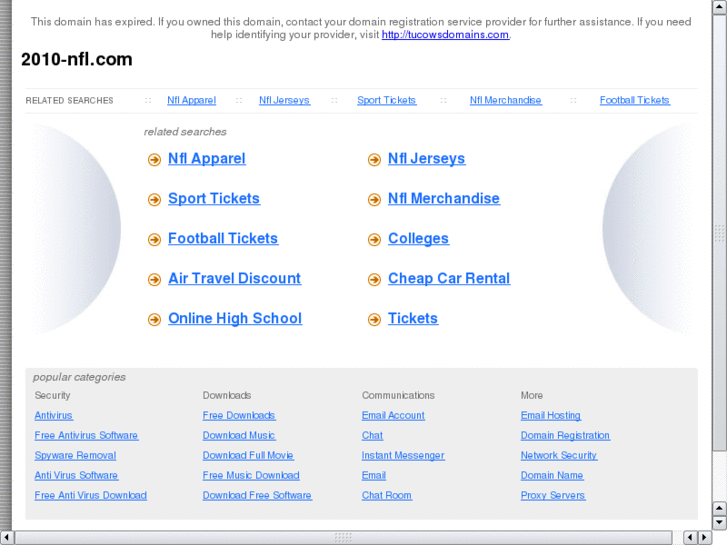727x545 pixels.
Task: Open the Antivirus link
Action: click(54, 416)
